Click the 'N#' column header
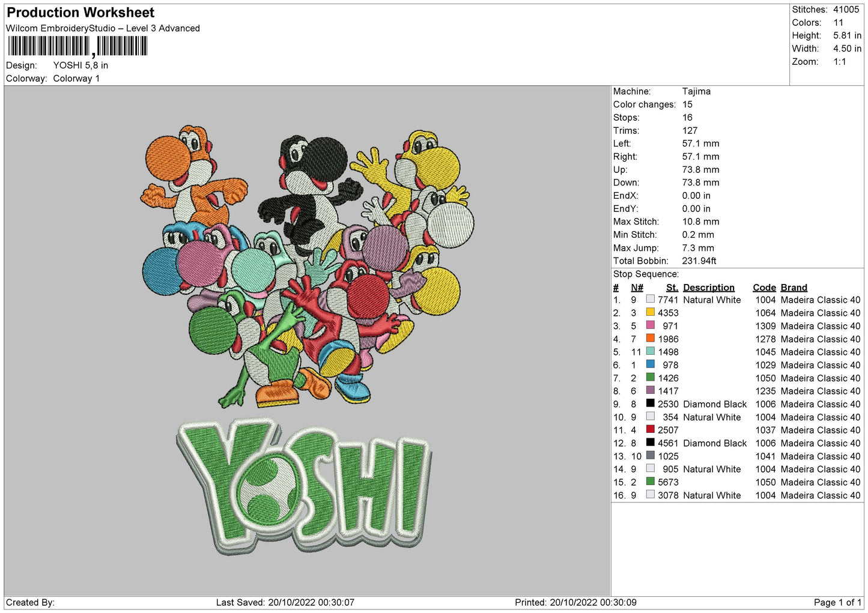This screenshot has height=613, width=868. coord(637,288)
